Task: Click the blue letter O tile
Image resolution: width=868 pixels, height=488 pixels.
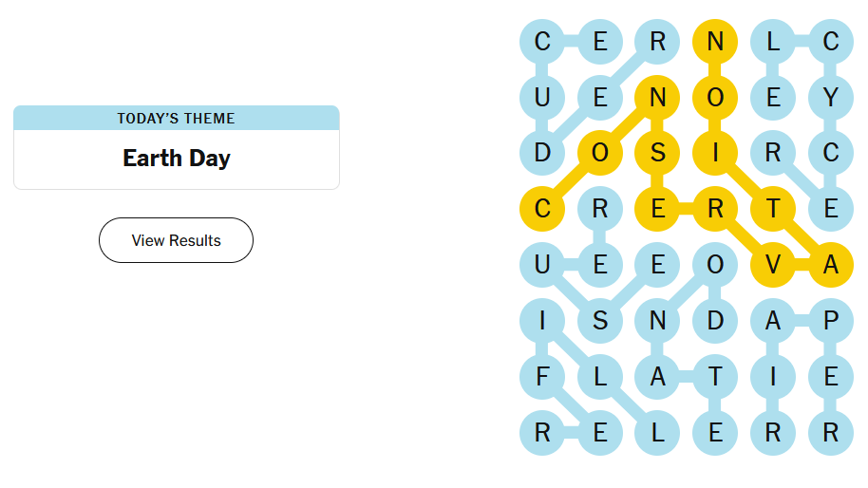Action: [x=715, y=266]
